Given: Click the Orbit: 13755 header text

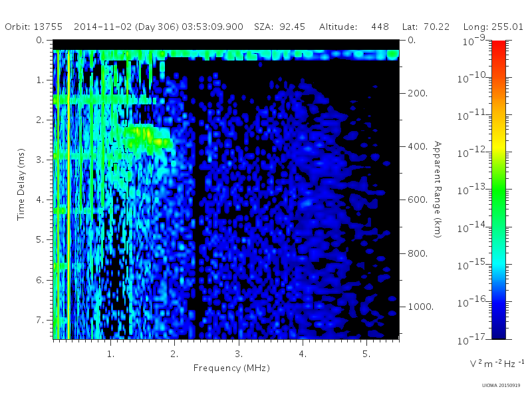Looking at the screenshot, I should 34,27.
